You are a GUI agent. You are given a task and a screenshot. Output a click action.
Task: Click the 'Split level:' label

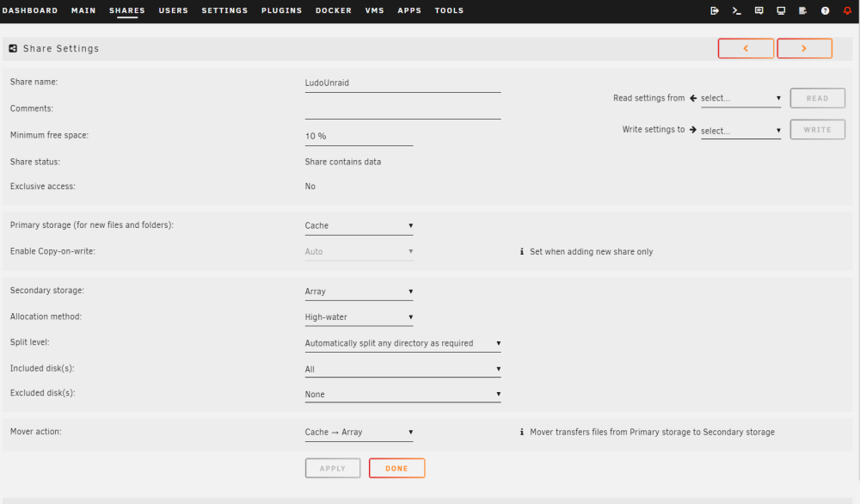(29, 341)
